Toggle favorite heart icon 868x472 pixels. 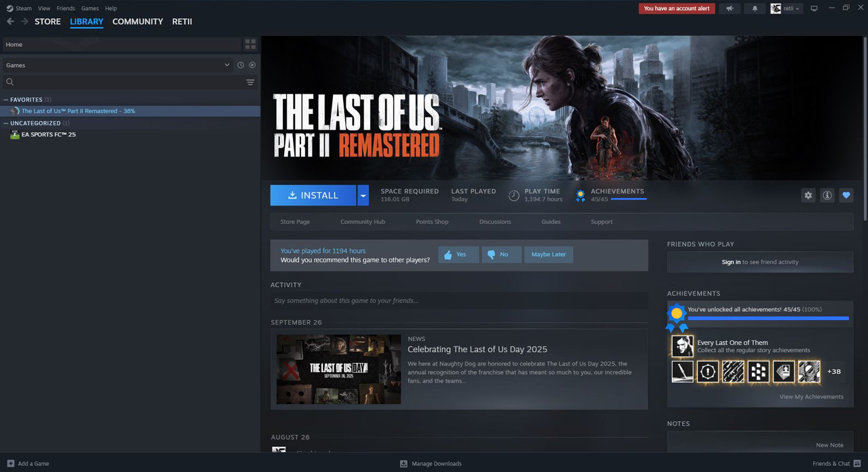(846, 195)
